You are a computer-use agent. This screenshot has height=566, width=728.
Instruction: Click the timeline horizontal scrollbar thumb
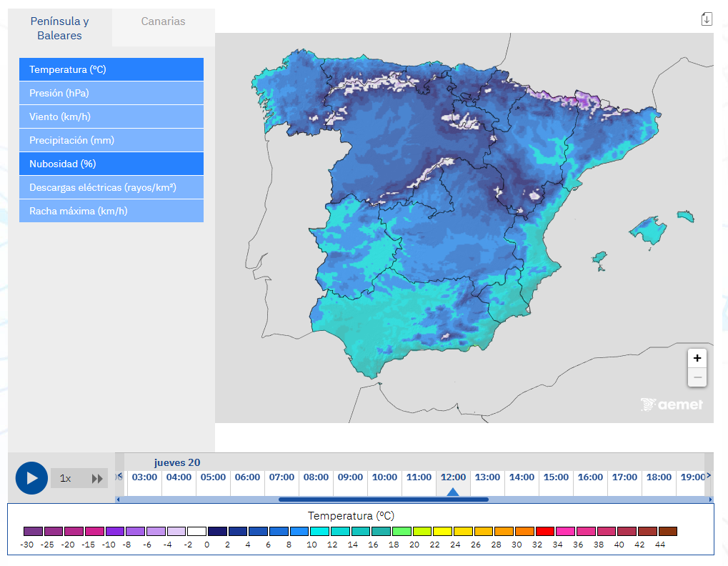coord(384,500)
